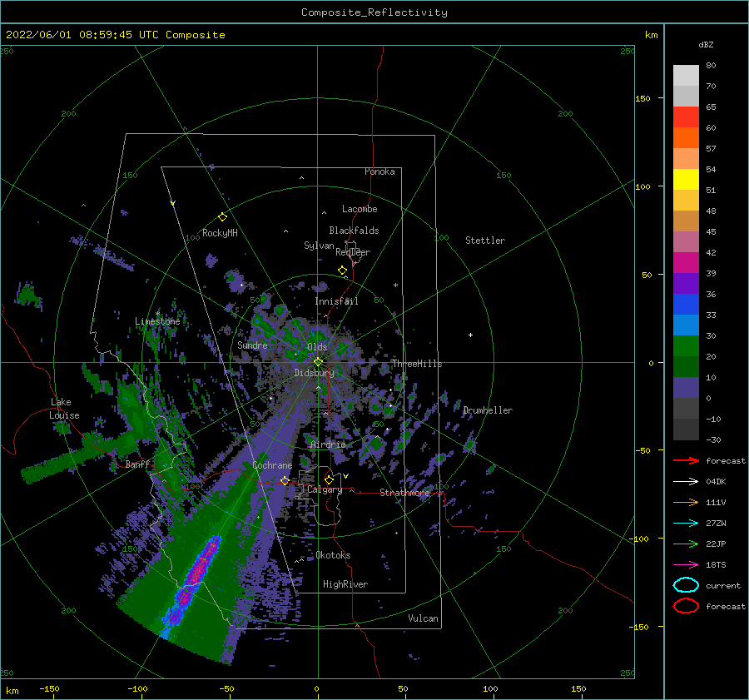Click the asterisk marker above Limestone
The height and width of the screenshot is (700, 749).
(157, 314)
